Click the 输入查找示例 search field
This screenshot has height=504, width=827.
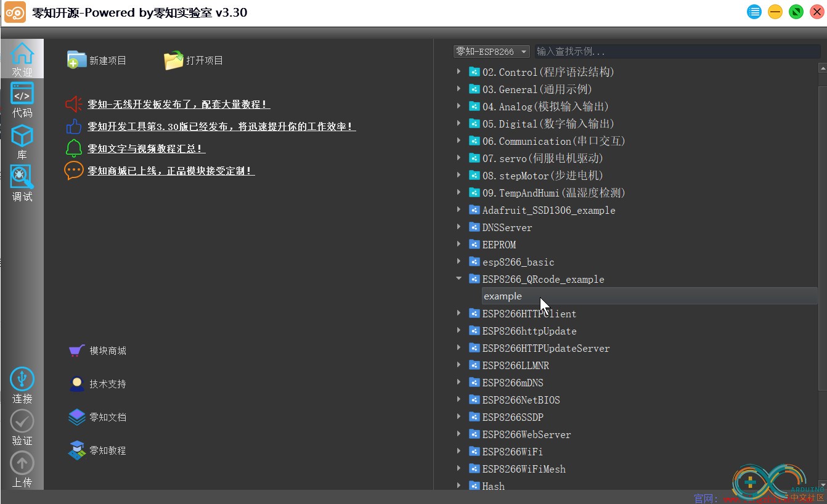(677, 52)
